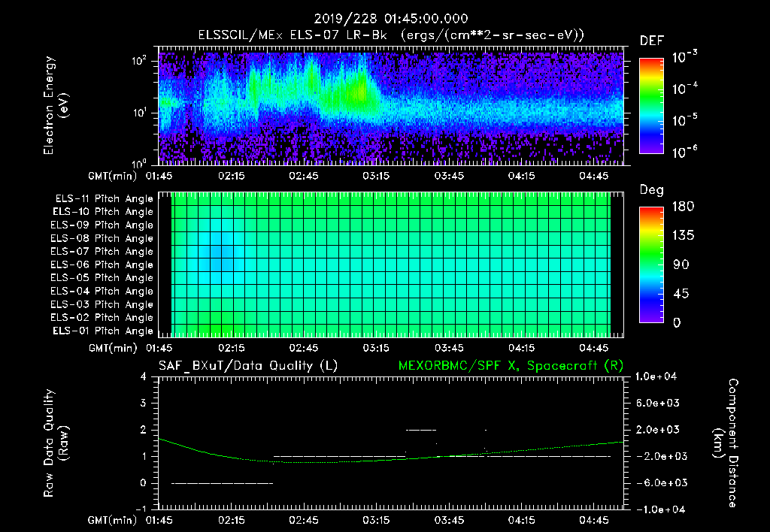This screenshot has width=770, height=532.
Task: Click the 10^-5 DEF scale tick label
Action: pyautogui.click(x=684, y=119)
